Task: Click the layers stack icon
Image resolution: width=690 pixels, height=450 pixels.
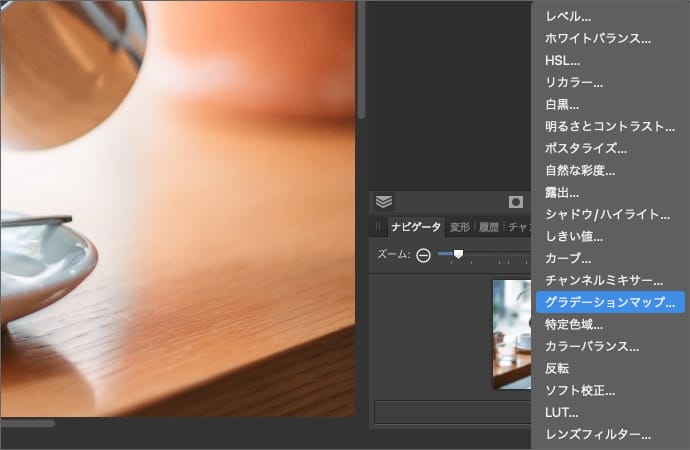Action: (x=384, y=201)
